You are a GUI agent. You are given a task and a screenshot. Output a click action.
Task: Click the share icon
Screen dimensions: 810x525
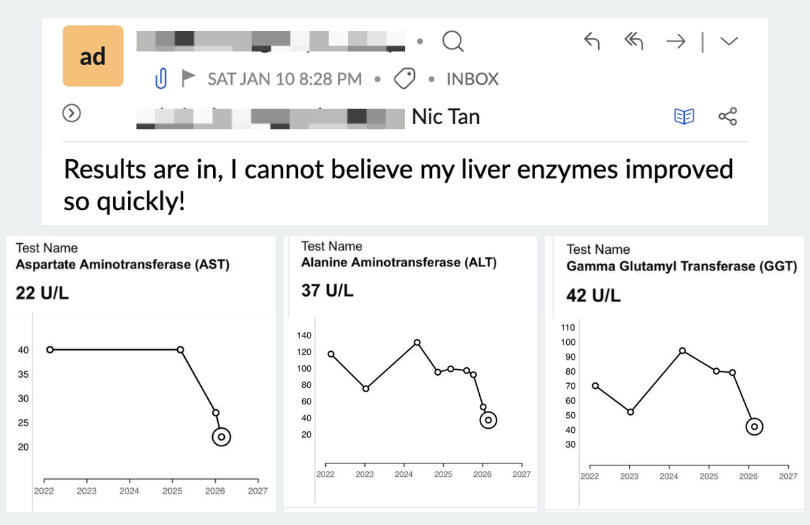pyautogui.click(x=728, y=117)
